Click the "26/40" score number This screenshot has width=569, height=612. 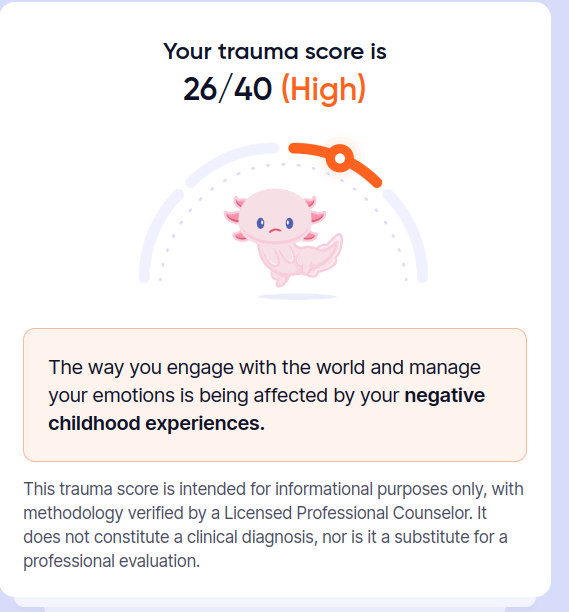click(228, 89)
